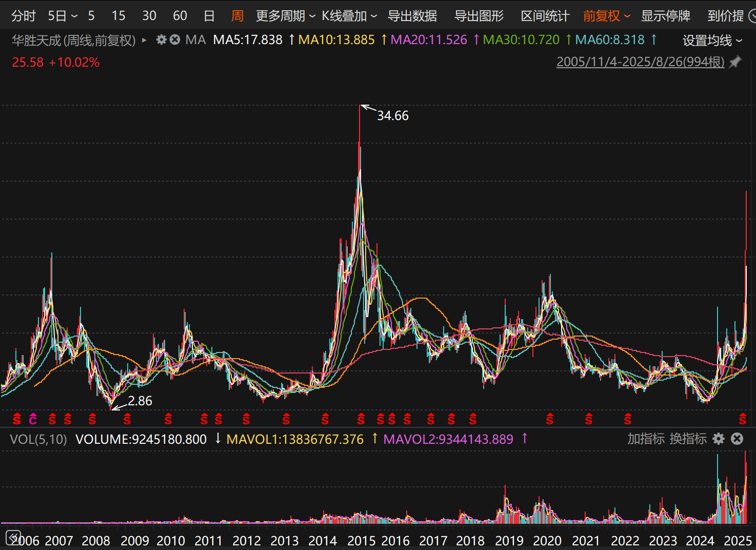Toggle the 前复权 price adjustment option
756x550 pixels.
pos(606,16)
